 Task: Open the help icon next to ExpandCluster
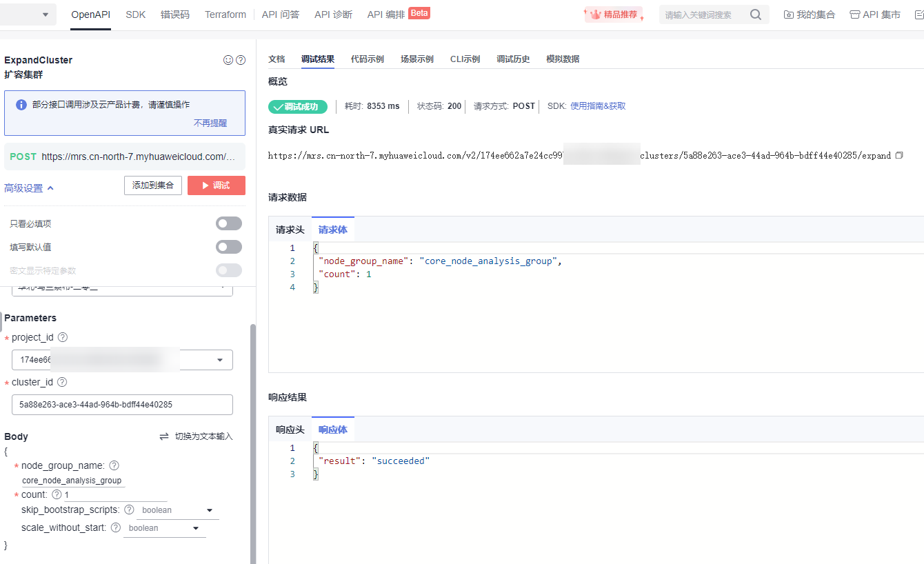pyautogui.click(x=241, y=60)
